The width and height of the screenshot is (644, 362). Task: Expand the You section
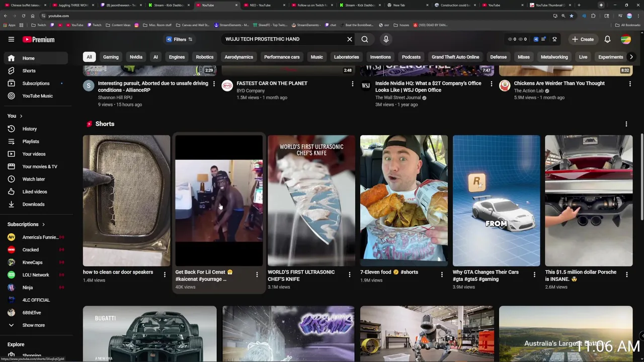[x=15, y=116]
